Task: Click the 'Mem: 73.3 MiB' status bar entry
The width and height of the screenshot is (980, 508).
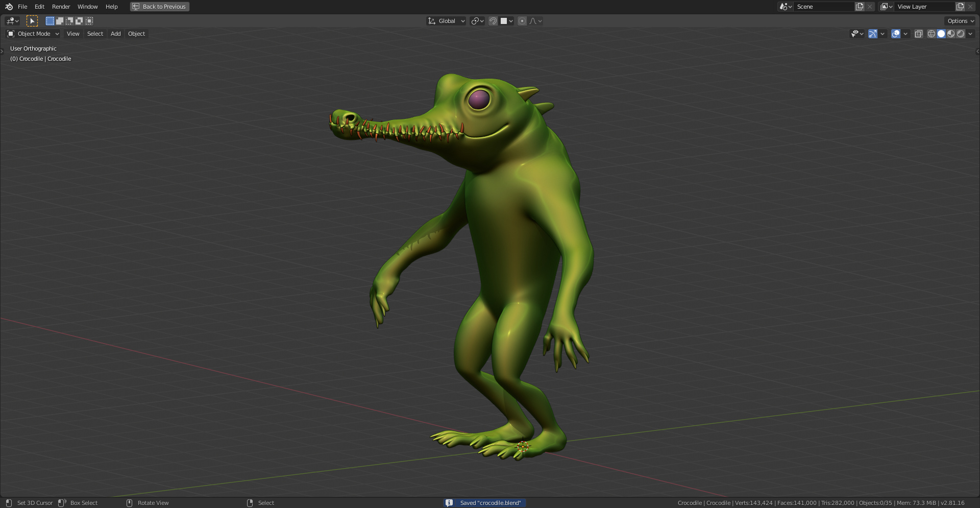Action: [916, 503]
